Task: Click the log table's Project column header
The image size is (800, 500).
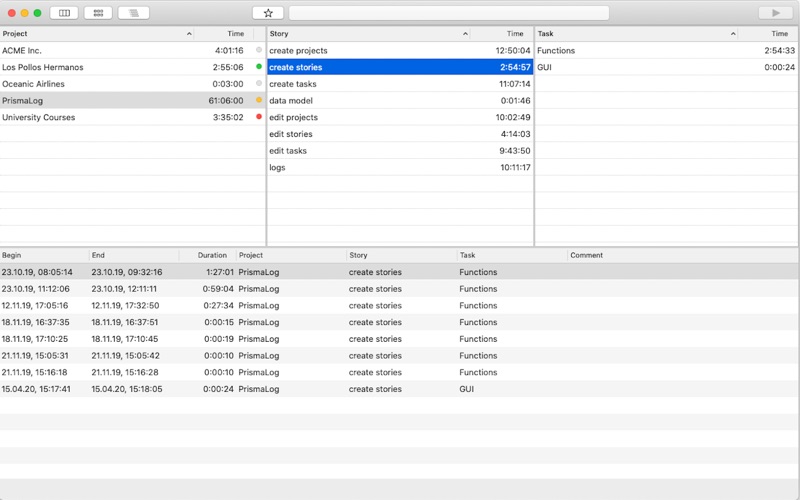Action: (291, 255)
